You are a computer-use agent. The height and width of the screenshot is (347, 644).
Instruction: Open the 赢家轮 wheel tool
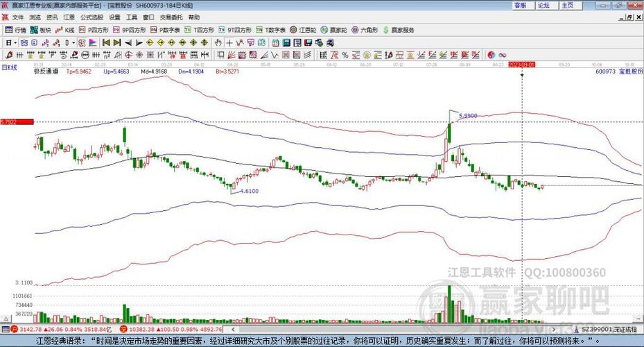(334, 30)
